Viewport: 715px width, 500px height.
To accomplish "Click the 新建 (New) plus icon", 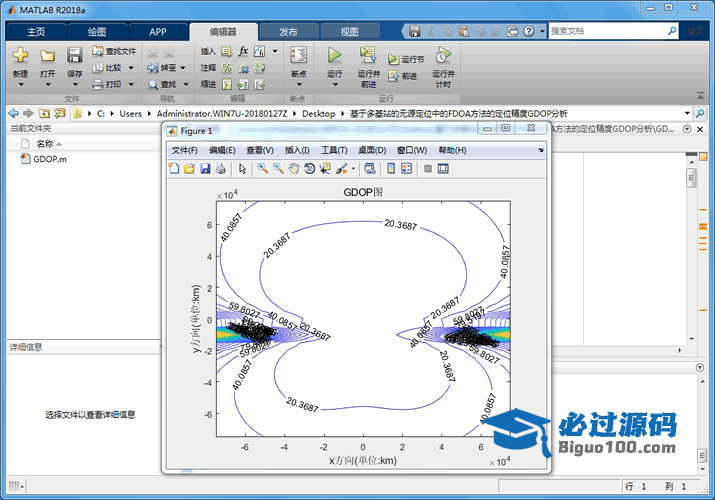I will (20, 55).
